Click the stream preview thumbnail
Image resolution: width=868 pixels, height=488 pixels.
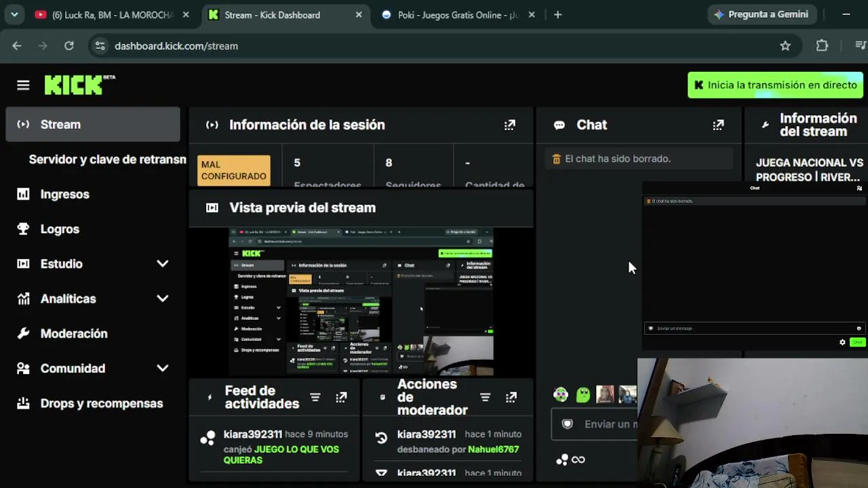(x=361, y=302)
